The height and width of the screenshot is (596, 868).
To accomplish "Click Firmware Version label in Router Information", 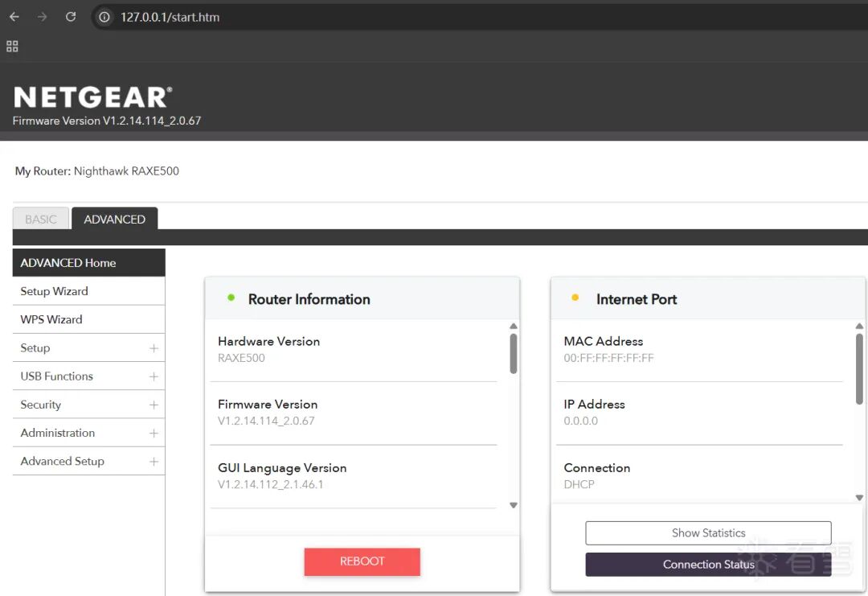I will pyautogui.click(x=268, y=405).
